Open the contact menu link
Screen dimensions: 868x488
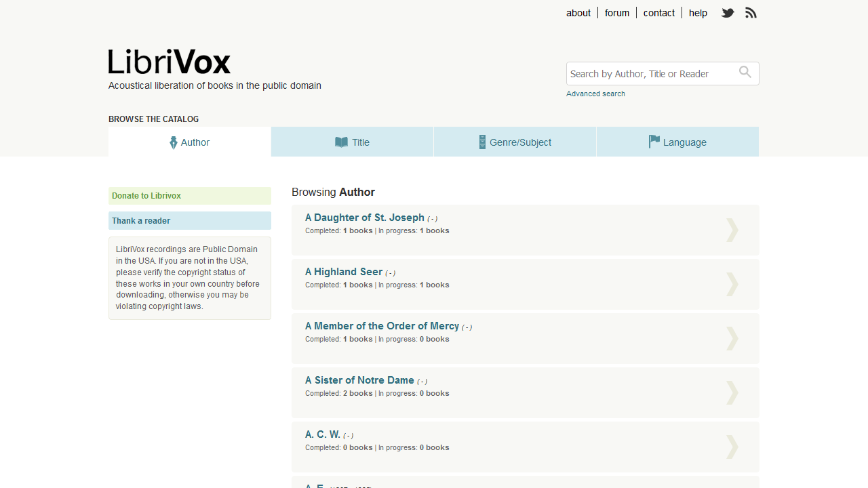coord(659,13)
